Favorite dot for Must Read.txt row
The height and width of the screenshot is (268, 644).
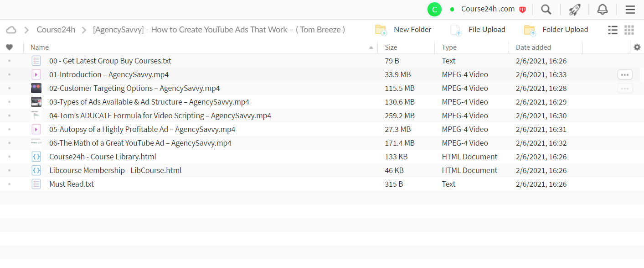point(9,184)
